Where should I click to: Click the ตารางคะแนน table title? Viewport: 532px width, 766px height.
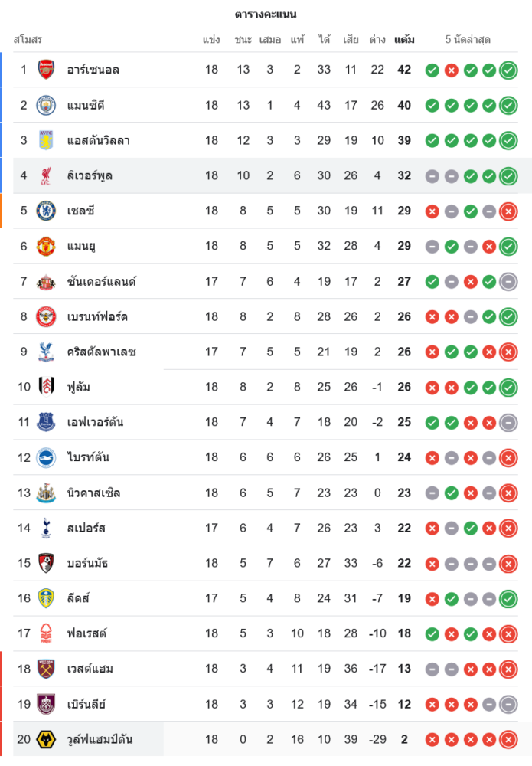(x=266, y=15)
